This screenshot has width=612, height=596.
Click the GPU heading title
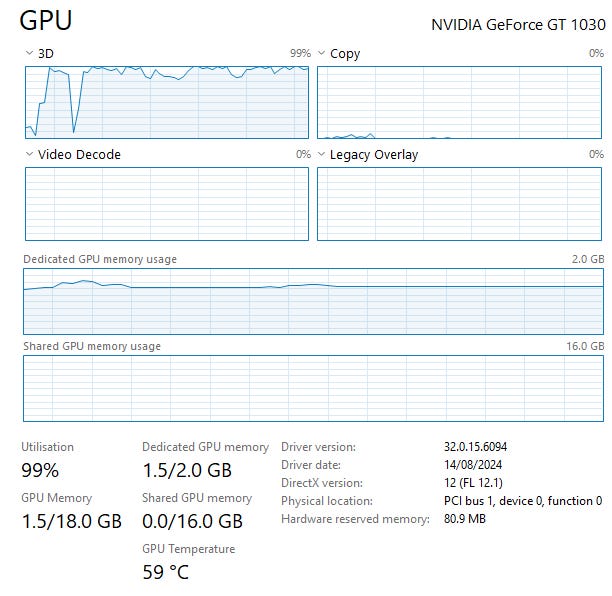click(x=46, y=21)
